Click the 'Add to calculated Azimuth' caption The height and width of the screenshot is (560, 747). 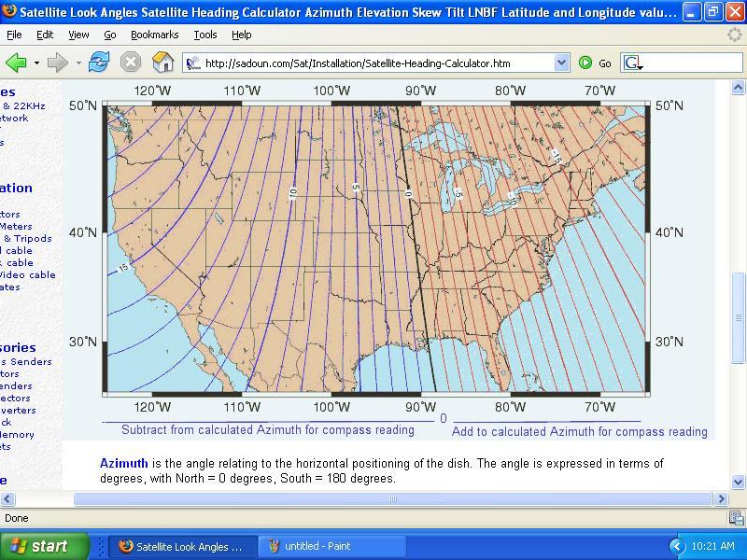pos(579,431)
